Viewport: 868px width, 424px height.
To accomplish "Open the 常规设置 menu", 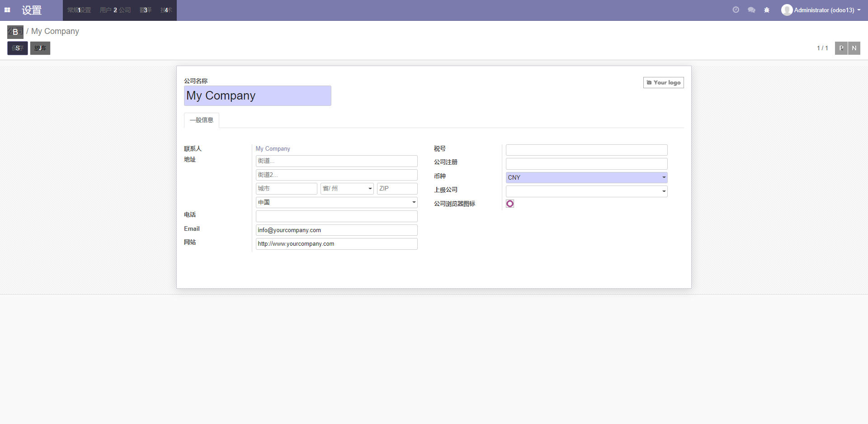I will (x=79, y=10).
